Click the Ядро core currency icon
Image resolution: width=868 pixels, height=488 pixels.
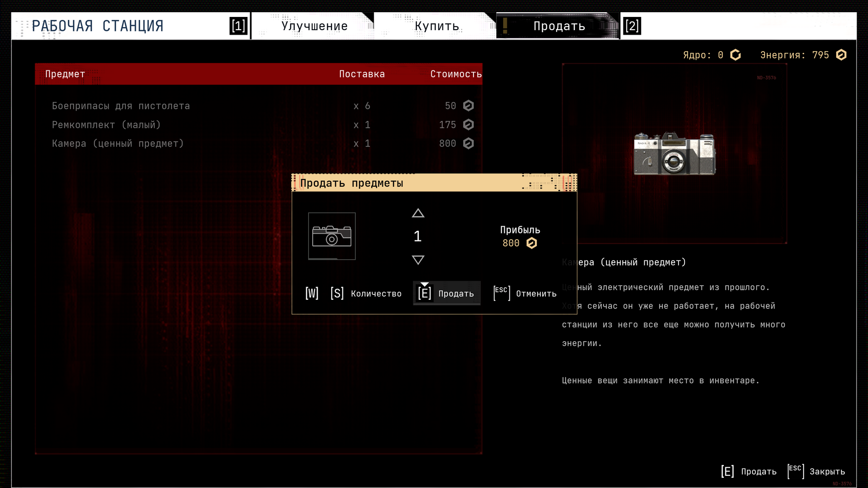[735, 55]
